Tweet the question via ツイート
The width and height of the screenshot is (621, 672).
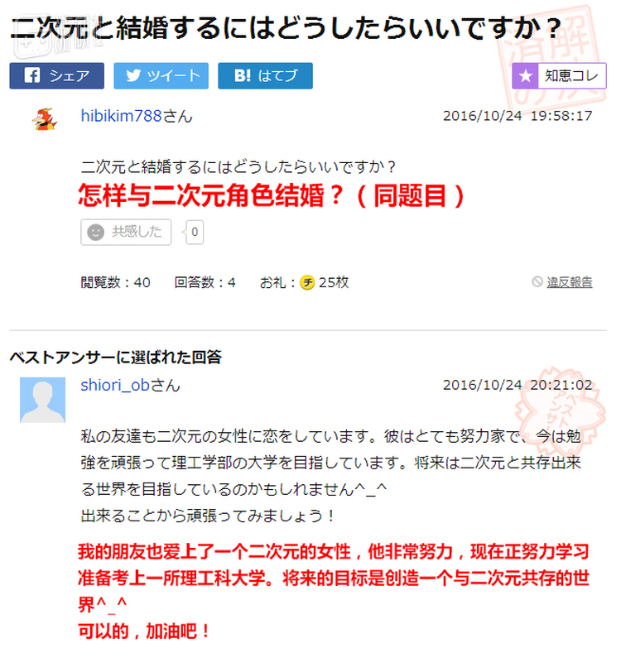pos(161,76)
